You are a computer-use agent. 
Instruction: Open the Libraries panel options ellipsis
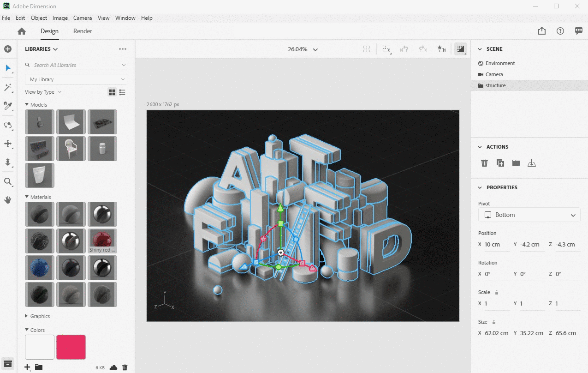tap(122, 49)
